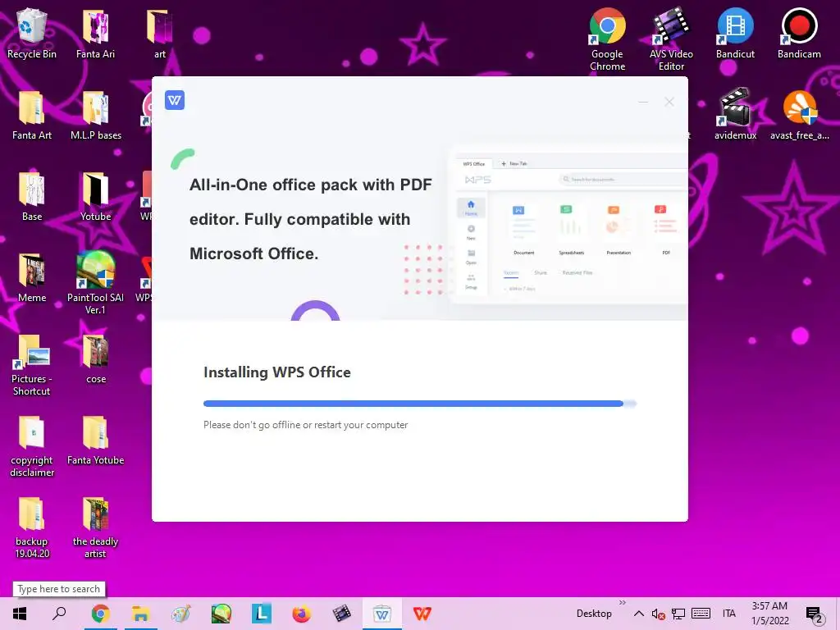This screenshot has height=630, width=840.
Task: Open the M.L.P bases folder
Action: point(96,114)
